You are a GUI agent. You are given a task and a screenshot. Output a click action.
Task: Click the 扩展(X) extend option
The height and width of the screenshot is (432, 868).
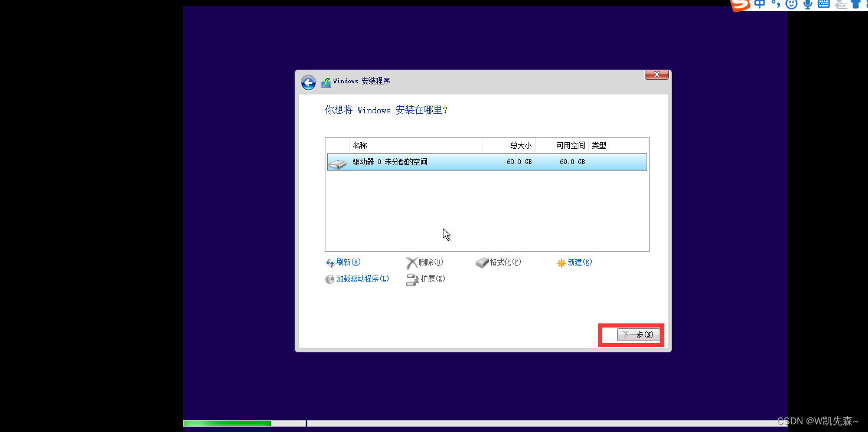(433, 279)
